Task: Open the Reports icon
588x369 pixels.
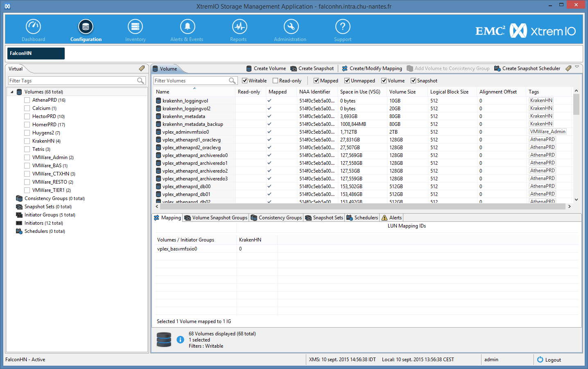Action: point(239,27)
